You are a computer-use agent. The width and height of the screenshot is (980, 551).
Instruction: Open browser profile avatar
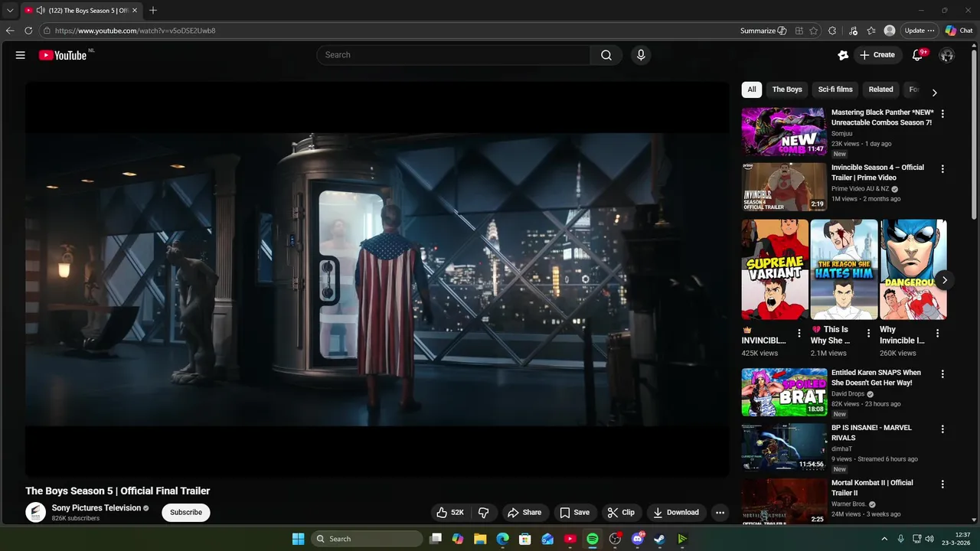[890, 31]
